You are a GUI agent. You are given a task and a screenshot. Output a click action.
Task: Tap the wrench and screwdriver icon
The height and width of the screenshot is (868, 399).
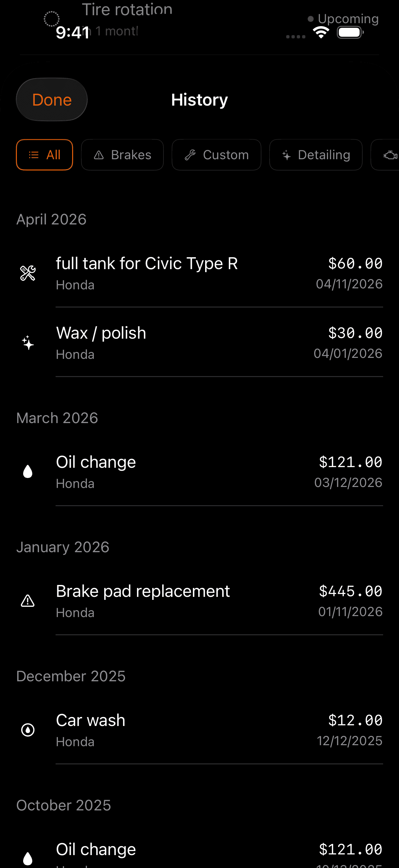tap(27, 273)
